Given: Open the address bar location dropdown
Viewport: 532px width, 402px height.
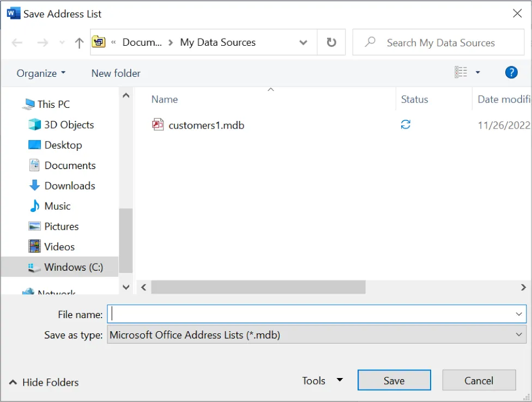Looking at the screenshot, I should pyautogui.click(x=304, y=42).
